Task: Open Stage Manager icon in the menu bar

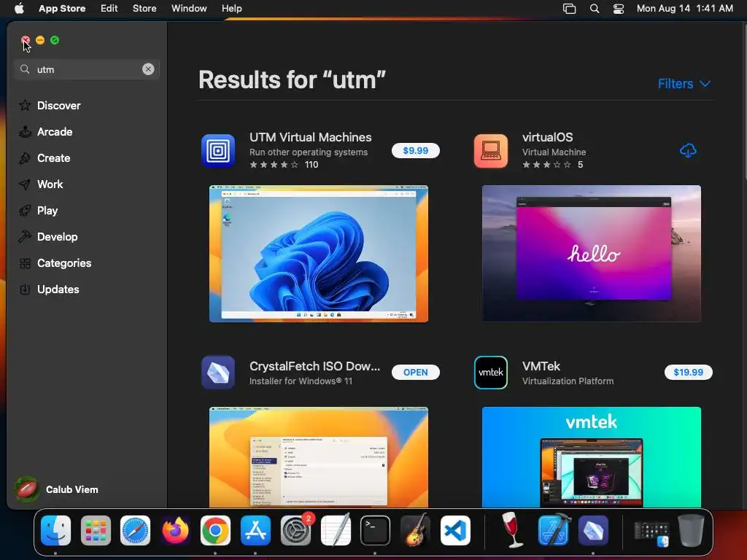Action: click(x=569, y=9)
